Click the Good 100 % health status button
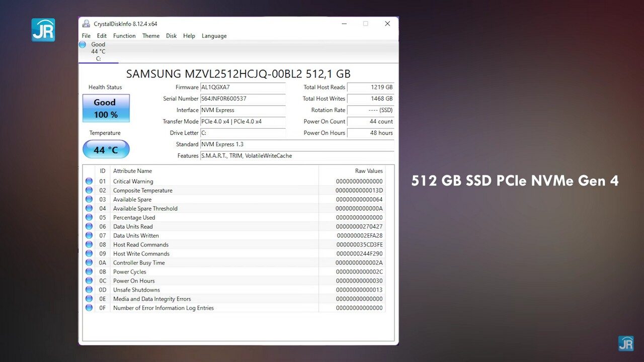 coord(106,108)
